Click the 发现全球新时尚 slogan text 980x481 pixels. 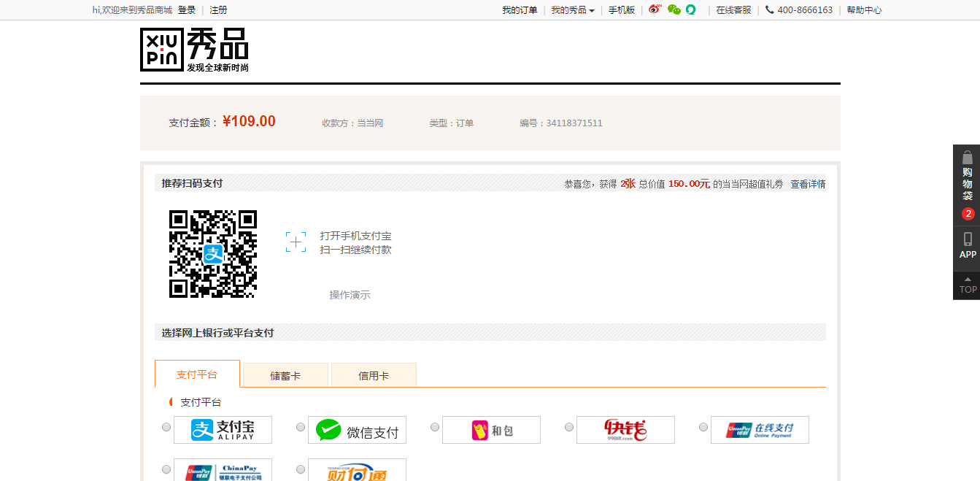(x=217, y=67)
